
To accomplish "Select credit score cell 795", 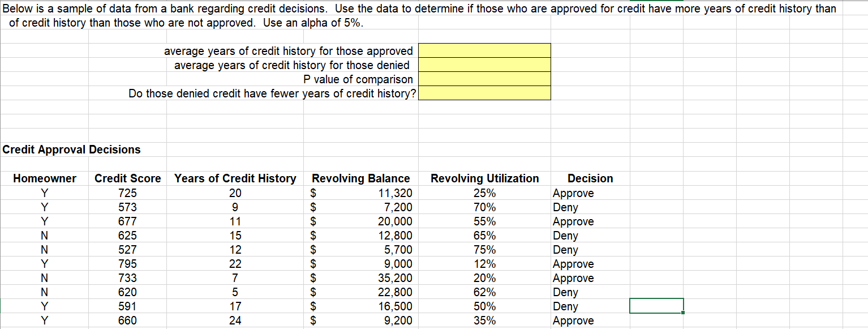I will (x=128, y=264).
